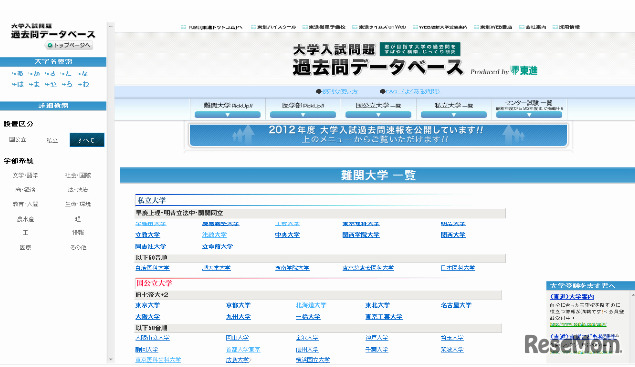The image size is (635, 367).
Task: Open the た kana index link
Action: (66, 74)
